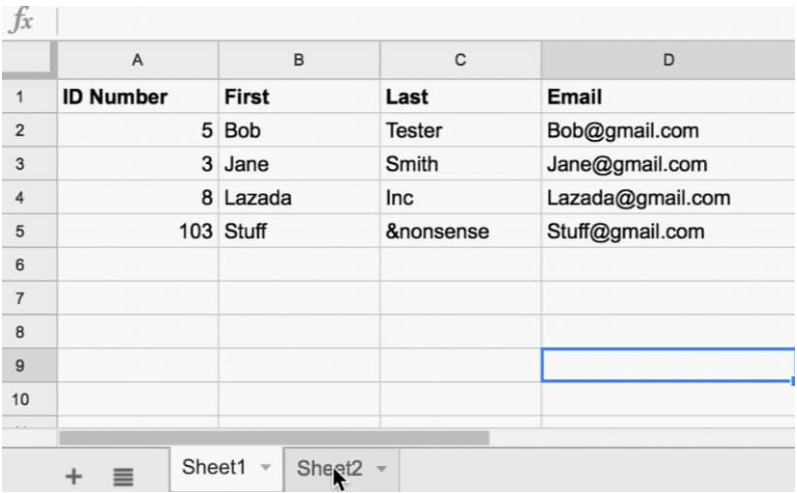The height and width of the screenshot is (493, 797).
Task: Select column B header
Action: (x=299, y=60)
